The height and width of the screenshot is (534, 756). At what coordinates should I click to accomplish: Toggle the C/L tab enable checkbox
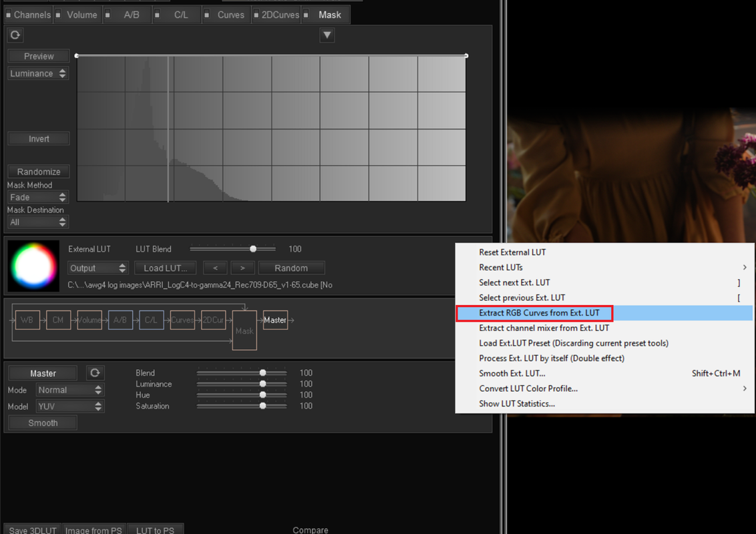(157, 15)
